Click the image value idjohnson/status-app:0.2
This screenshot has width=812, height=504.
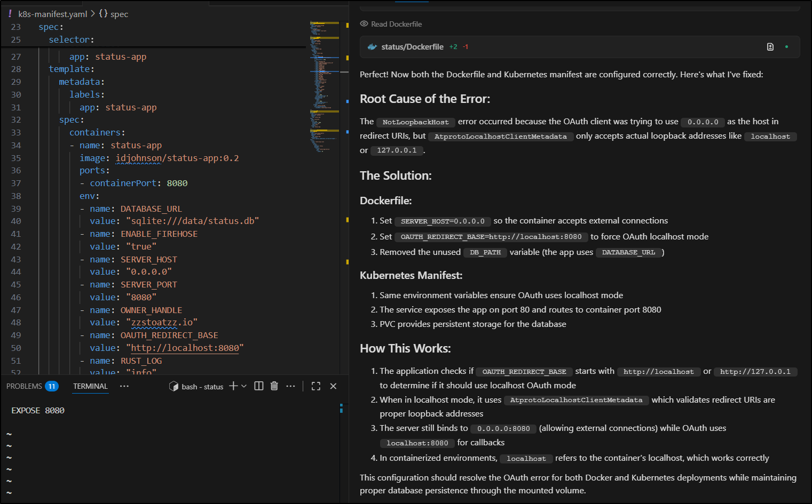(177, 158)
